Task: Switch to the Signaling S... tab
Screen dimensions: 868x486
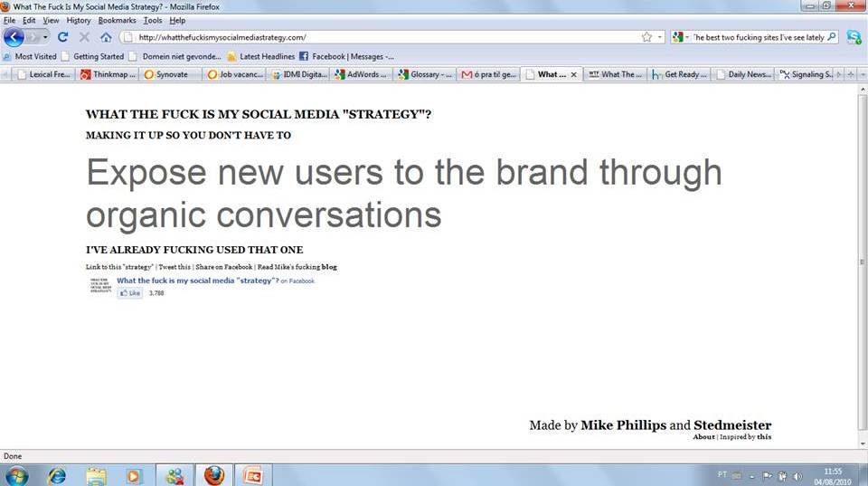Action: (x=806, y=74)
